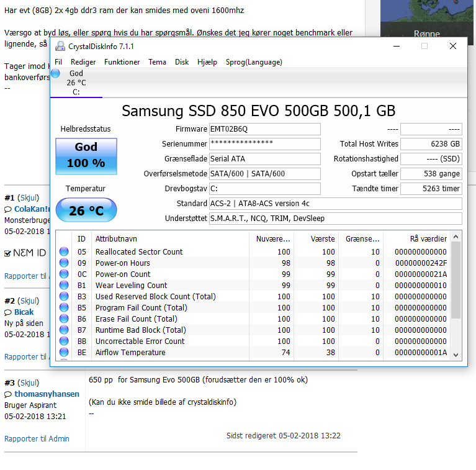The height and width of the screenshot is (470, 476).
Task: Click status orb for Airflow Temperature
Action: [64, 352]
